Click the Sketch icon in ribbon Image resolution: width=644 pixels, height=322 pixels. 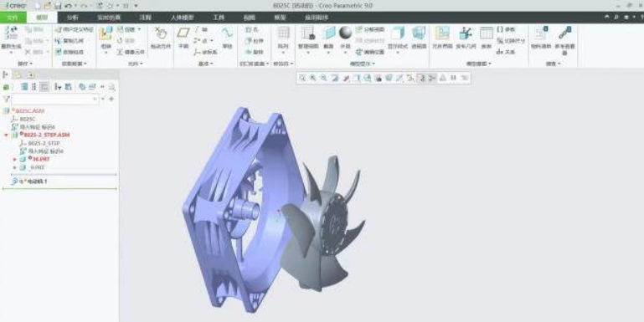[x=227, y=33]
